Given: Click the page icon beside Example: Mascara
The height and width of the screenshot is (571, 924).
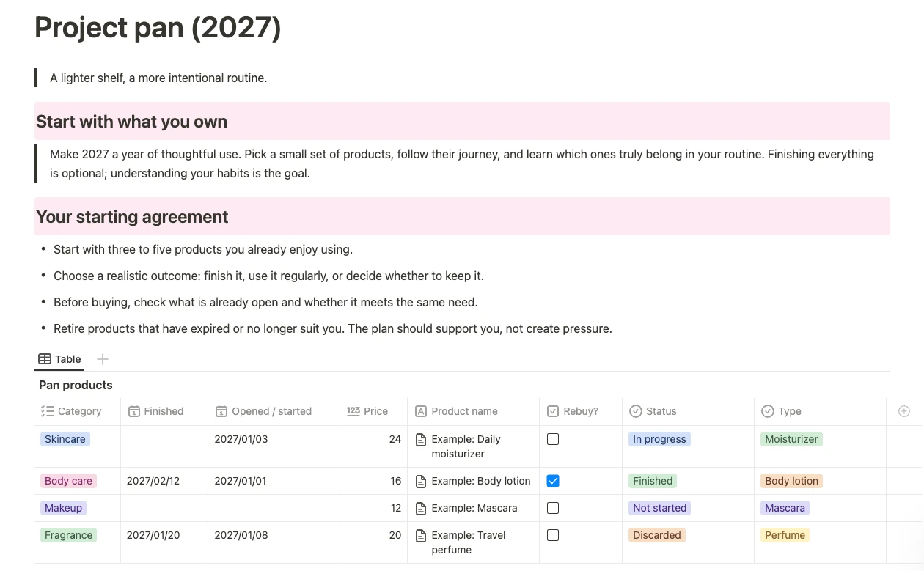Looking at the screenshot, I should [421, 508].
